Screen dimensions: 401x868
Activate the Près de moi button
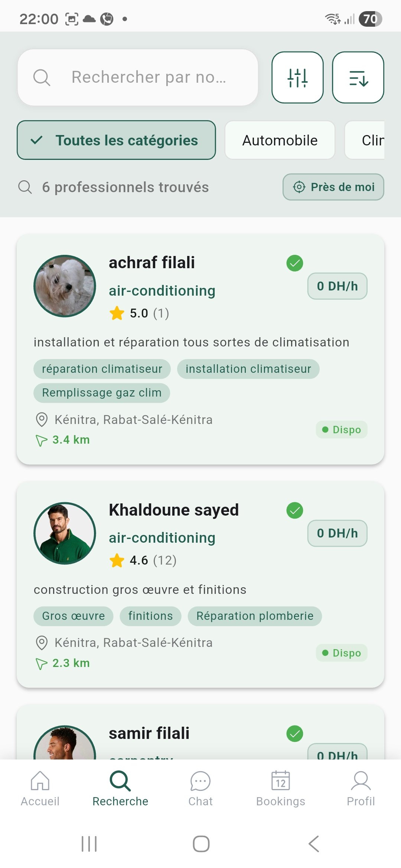click(x=333, y=187)
